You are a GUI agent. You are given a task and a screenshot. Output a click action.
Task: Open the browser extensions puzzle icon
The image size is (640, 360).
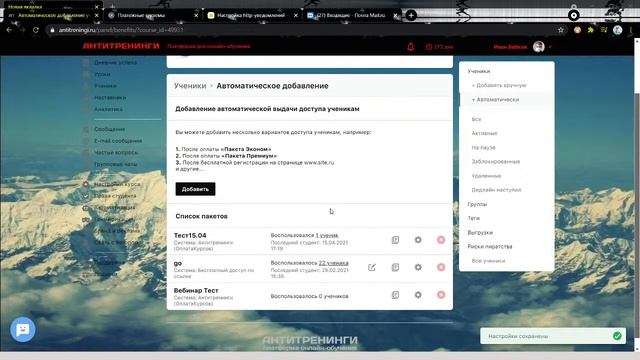click(591, 30)
